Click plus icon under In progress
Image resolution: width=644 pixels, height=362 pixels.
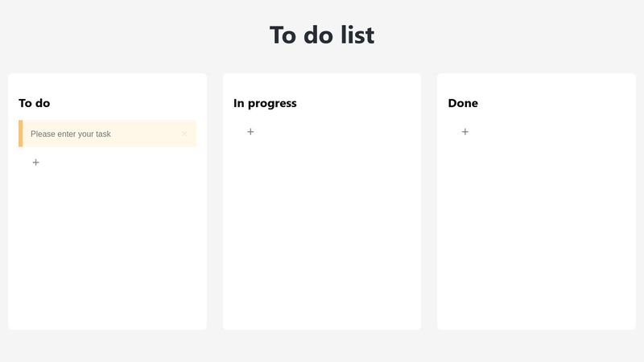(x=250, y=132)
